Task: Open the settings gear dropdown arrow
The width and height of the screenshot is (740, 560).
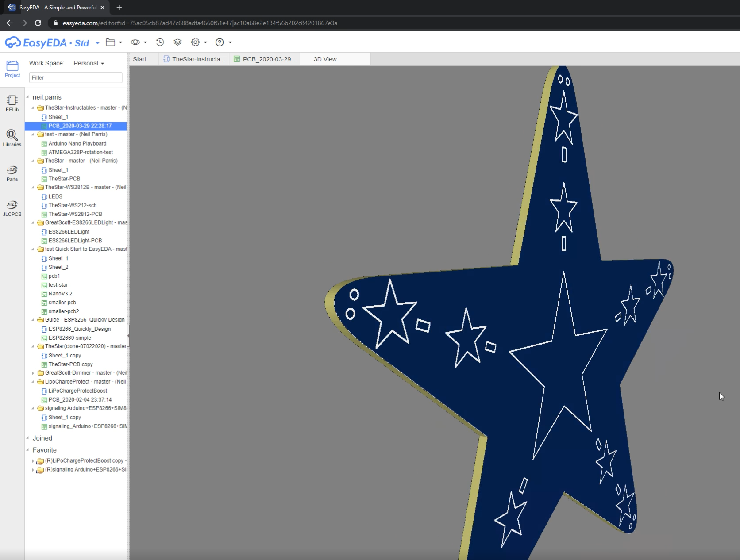Action: pos(204,42)
